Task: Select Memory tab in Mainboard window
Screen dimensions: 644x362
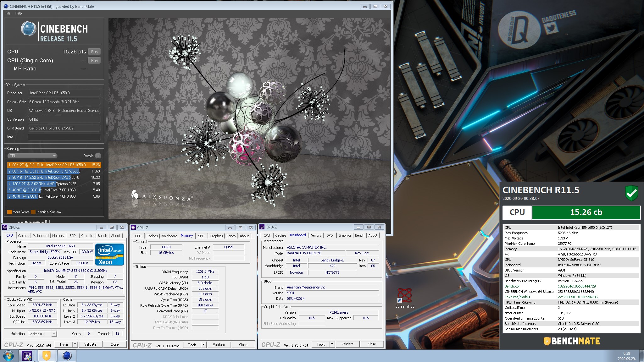Action: click(315, 235)
